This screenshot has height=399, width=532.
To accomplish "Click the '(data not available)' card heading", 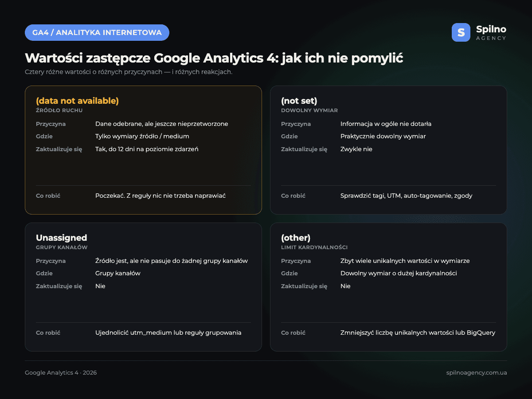I will [x=77, y=101].
